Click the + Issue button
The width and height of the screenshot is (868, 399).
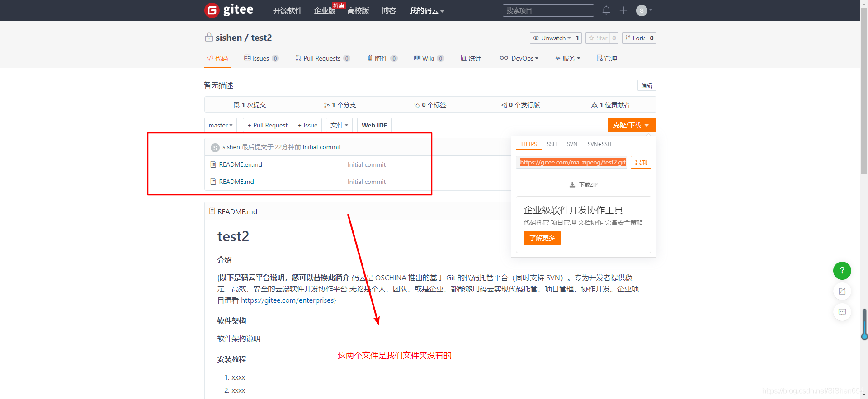pos(307,125)
